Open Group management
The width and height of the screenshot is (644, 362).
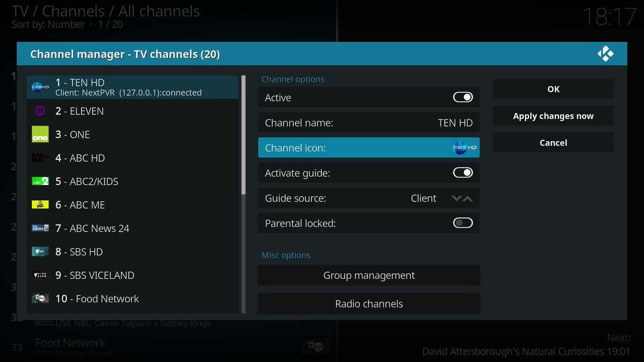click(369, 275)
